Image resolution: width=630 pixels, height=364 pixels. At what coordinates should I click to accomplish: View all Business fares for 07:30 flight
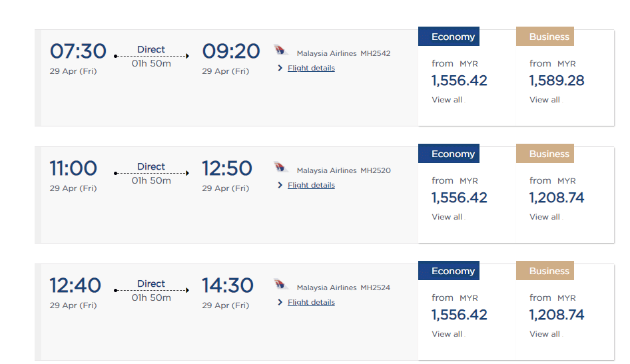tap(545, 100)
